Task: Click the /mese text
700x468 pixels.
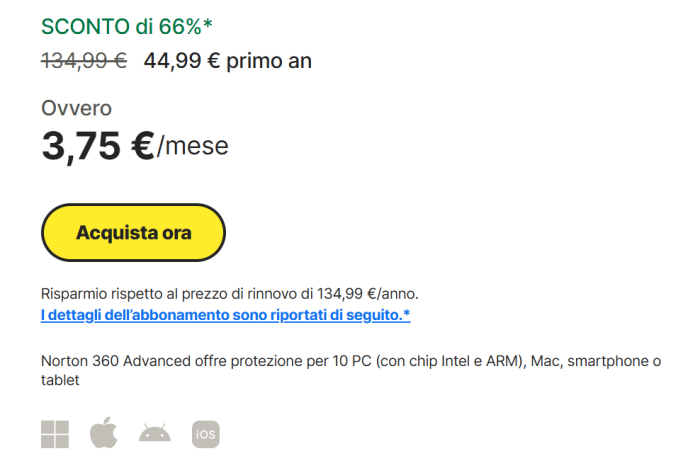Action: (x=193, y=146)
